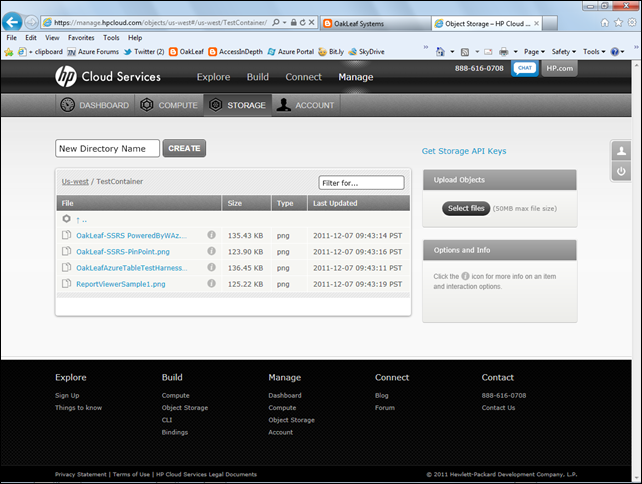Click the browser Forward arrow button

(32, 22)
